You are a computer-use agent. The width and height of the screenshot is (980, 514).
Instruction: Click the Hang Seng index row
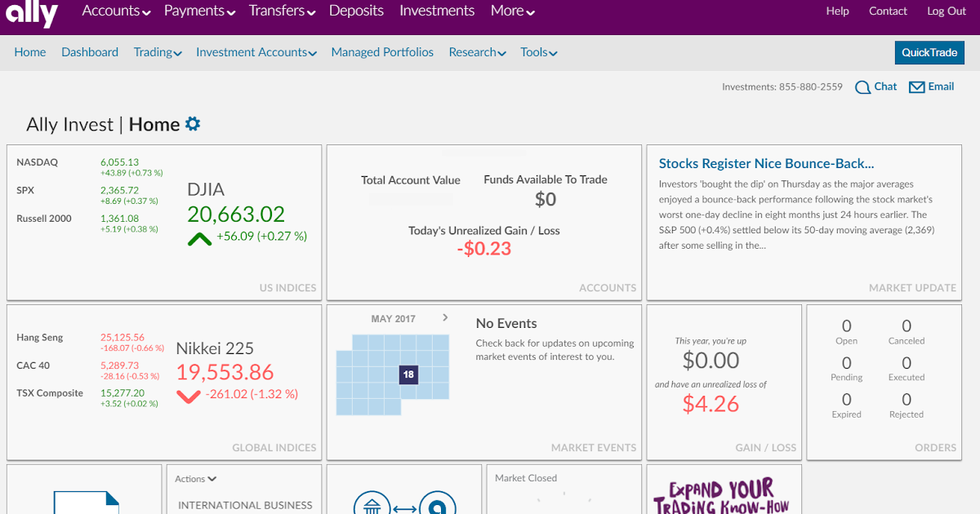[x=91, y=342]
